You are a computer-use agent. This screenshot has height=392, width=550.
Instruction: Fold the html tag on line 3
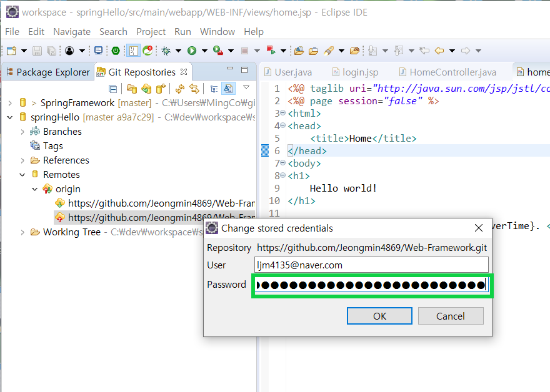(x=282, y=113)
